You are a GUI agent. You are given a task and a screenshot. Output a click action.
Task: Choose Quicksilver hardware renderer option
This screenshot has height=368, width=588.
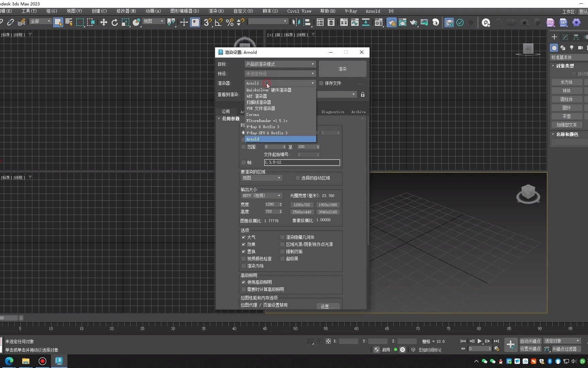pyautogui.click(x=280, y=90)
